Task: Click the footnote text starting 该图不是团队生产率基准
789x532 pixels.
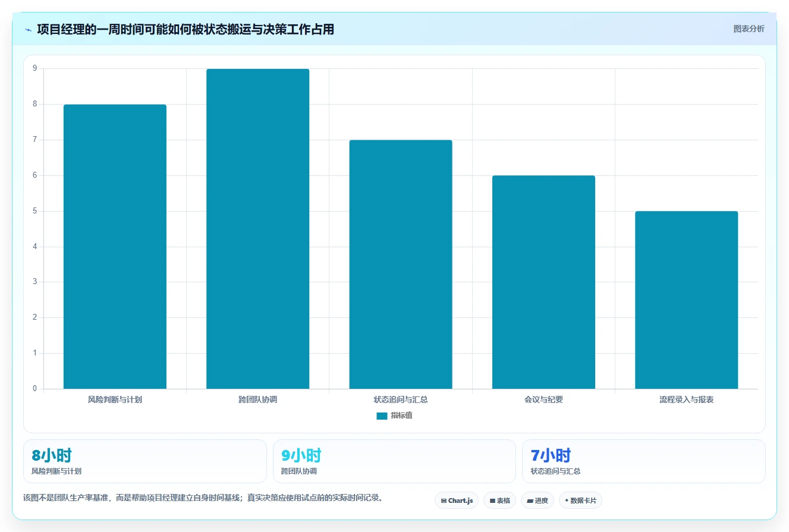Action: pyautogui.click(x=203, y=498)
